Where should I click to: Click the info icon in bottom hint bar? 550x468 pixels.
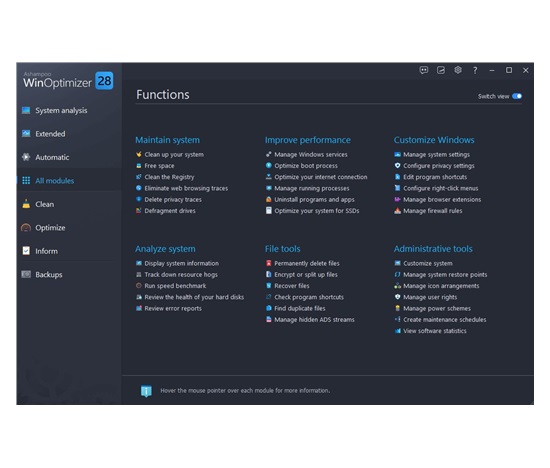tap(146, 390)
